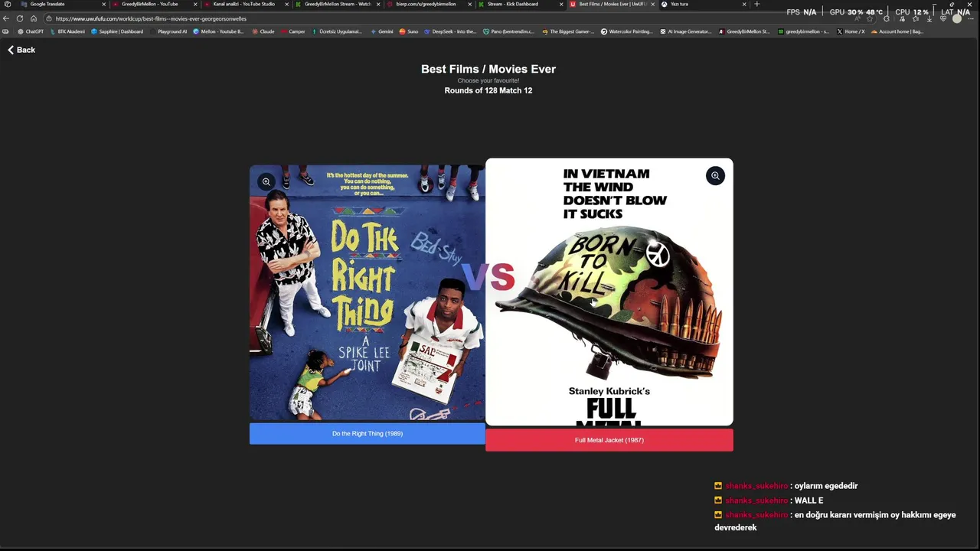
Task: Open the browser downloads icon
Action: [x=929, y=19]
